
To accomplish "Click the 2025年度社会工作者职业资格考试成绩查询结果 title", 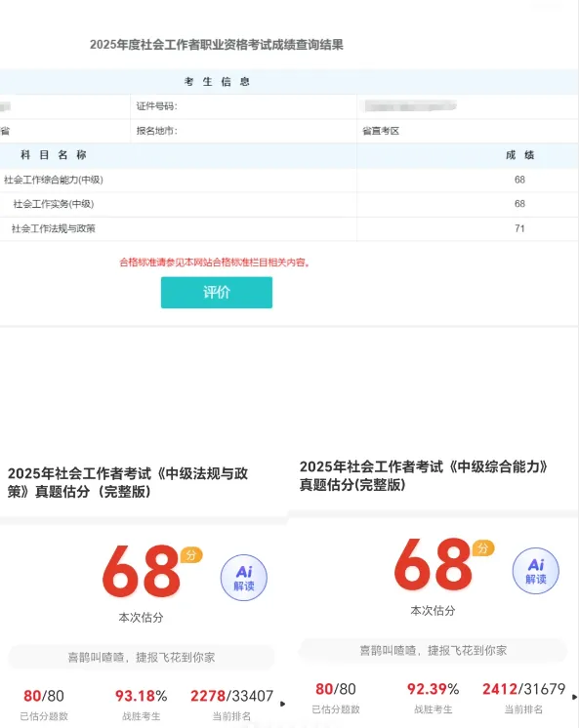I will click(x=217, y=45).
